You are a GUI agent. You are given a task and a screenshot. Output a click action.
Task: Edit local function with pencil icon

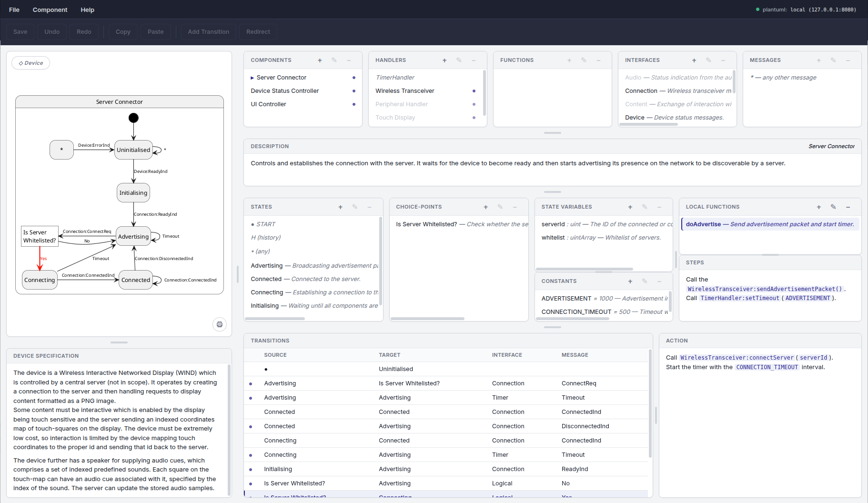pos(833,207)
